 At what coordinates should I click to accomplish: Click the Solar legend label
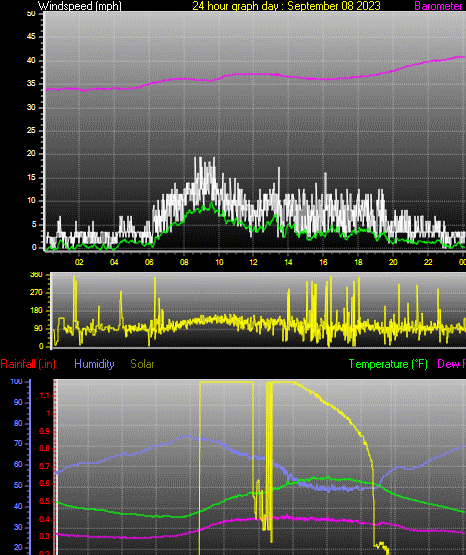click(x=142, y=364)
